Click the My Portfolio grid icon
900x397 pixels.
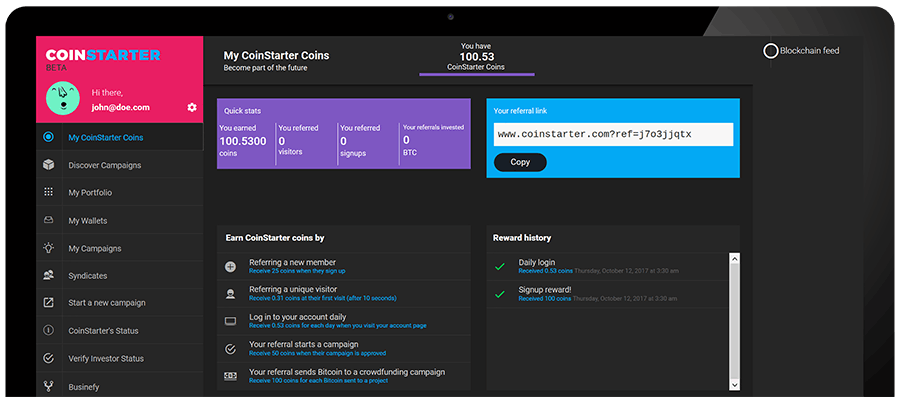[48, 192]
